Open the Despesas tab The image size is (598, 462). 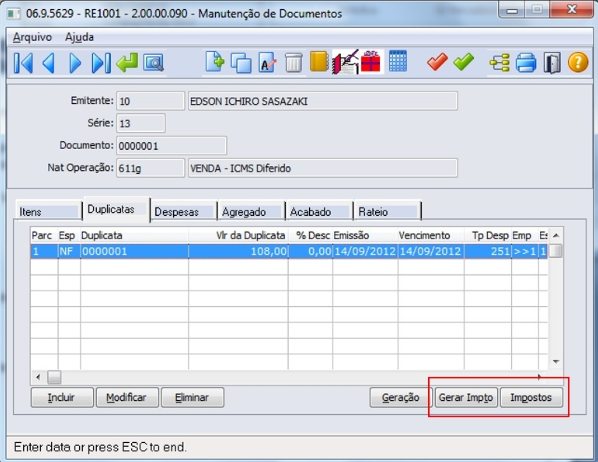(x=184, y=211)
